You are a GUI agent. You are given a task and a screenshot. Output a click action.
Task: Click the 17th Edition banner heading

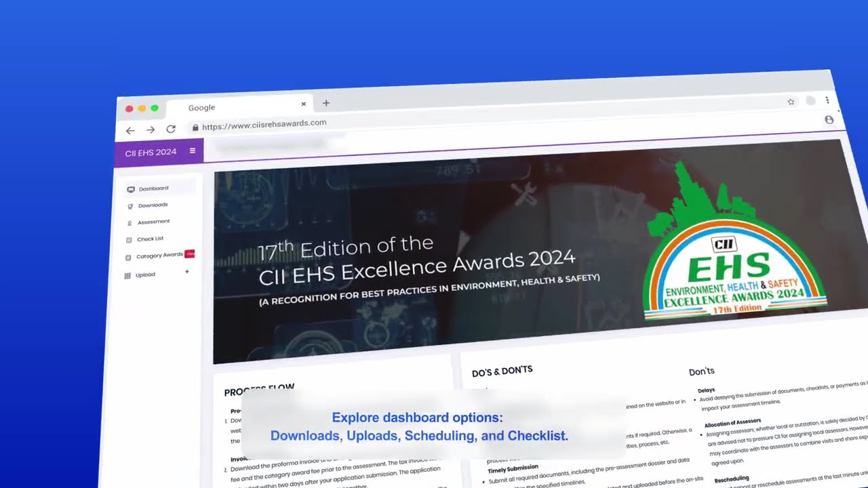coord(416,259)
